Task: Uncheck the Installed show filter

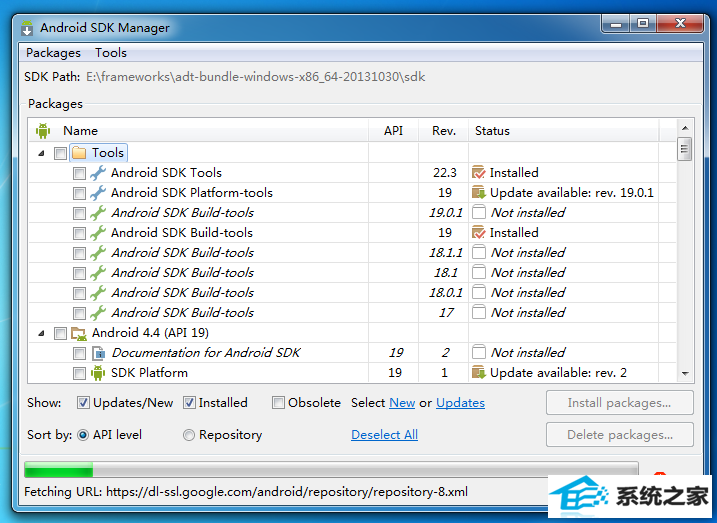Action: (189, 403)
